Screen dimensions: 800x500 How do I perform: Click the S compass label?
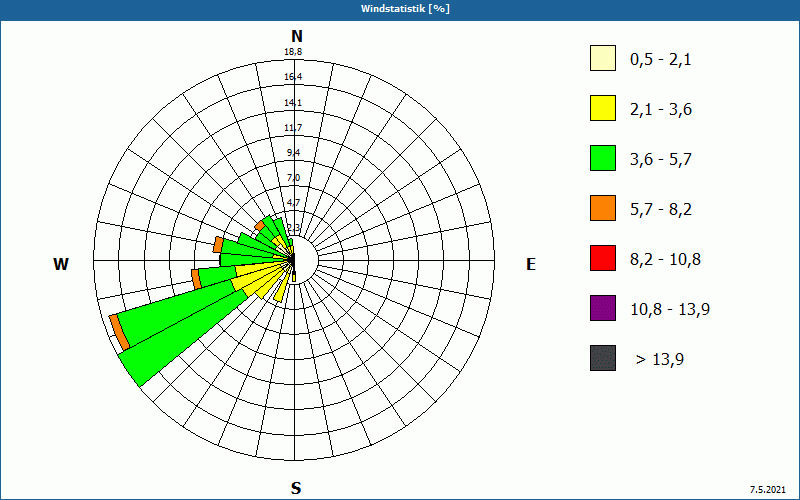point(296,488)
